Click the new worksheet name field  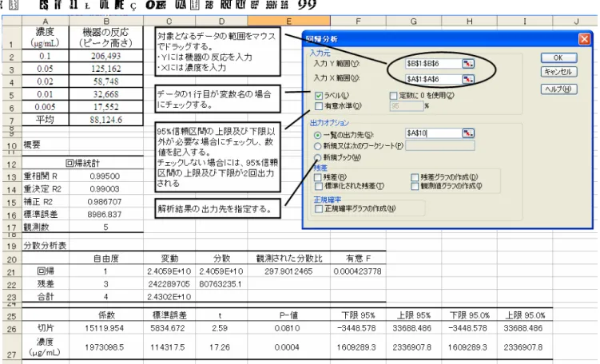pos(440,145)
